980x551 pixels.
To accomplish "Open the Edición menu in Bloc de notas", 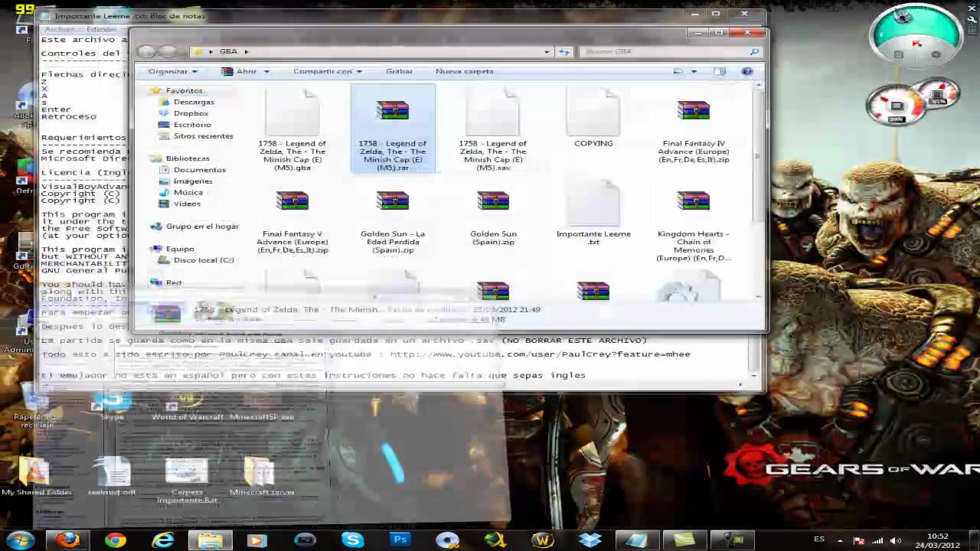I will tap(101, 29).
